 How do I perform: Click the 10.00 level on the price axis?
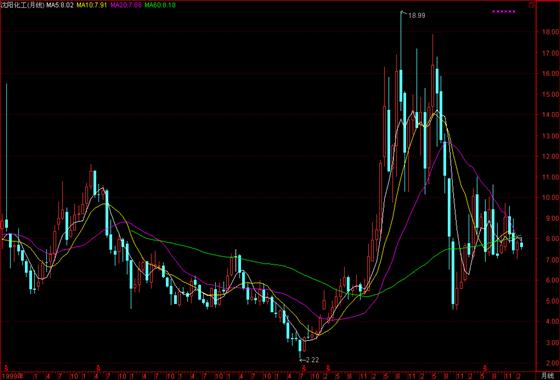tap(549, 197)
